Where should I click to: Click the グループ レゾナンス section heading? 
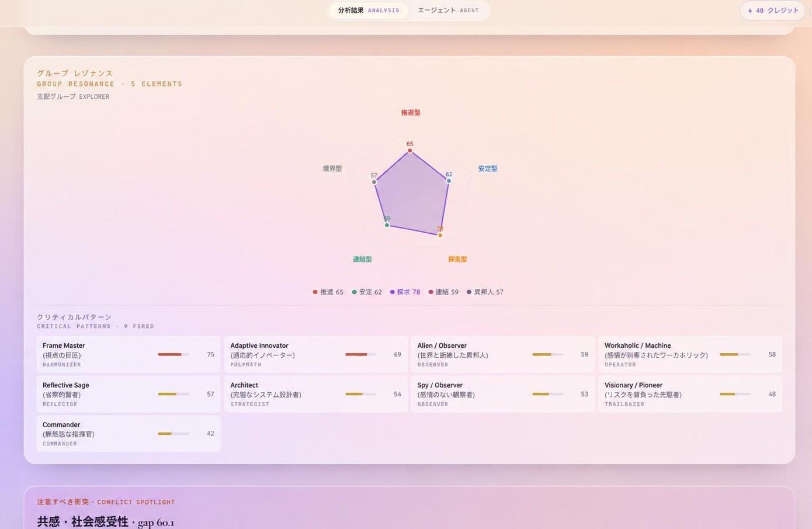(x=75, y=73)
